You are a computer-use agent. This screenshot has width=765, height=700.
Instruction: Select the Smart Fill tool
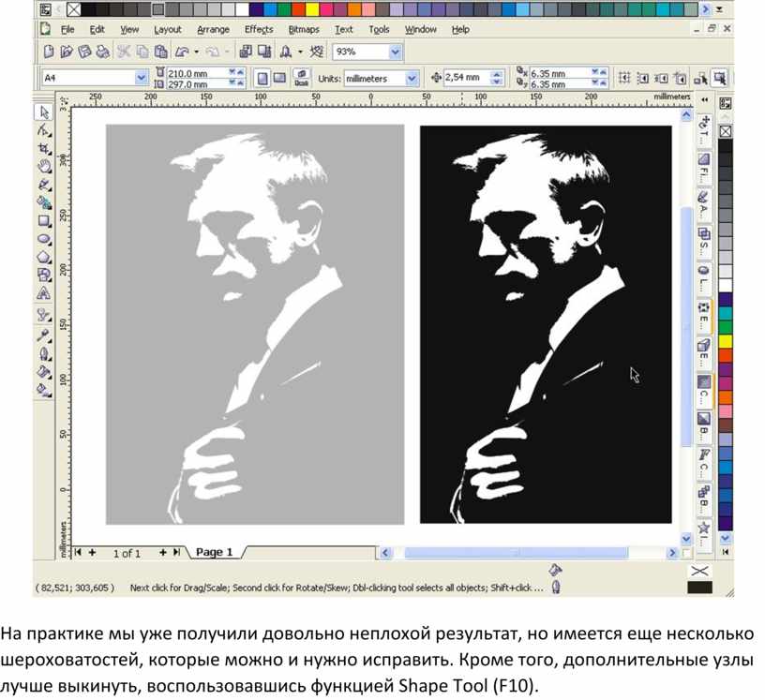point(44,203)
